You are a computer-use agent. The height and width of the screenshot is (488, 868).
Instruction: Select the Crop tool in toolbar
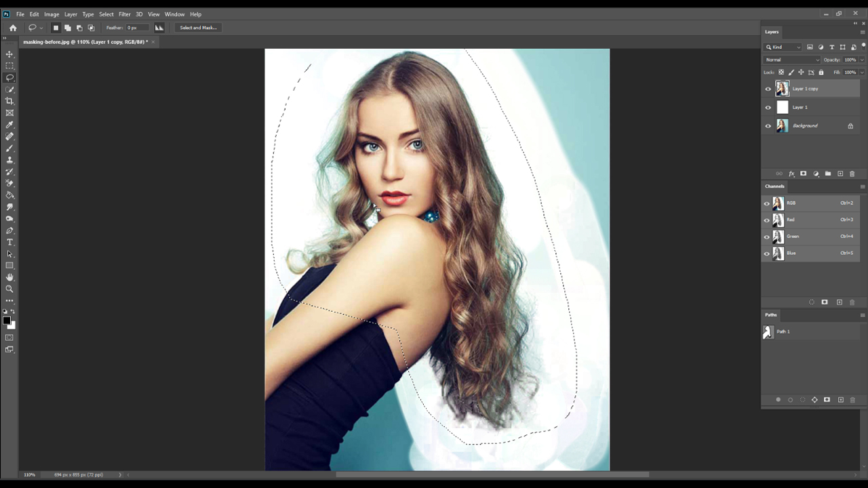[9, 101]
